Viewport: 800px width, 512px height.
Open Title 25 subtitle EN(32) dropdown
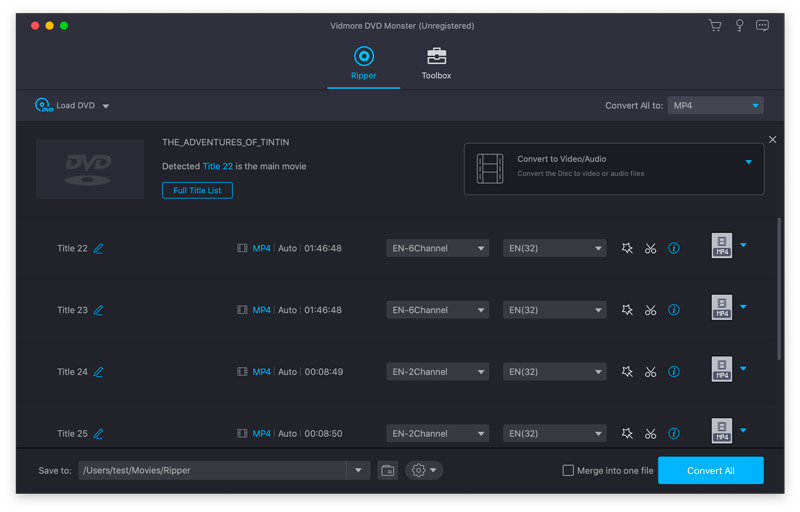555,433
